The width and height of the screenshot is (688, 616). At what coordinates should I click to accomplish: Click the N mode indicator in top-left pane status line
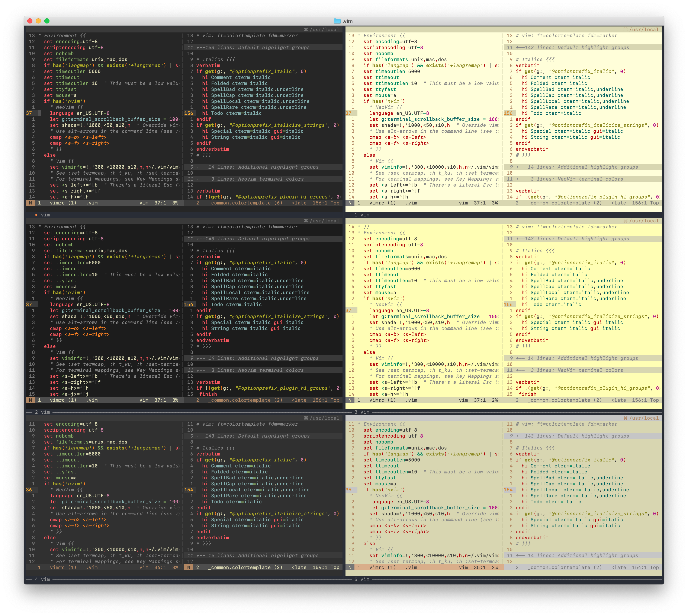pyautogui.click(x=30, y=203)
